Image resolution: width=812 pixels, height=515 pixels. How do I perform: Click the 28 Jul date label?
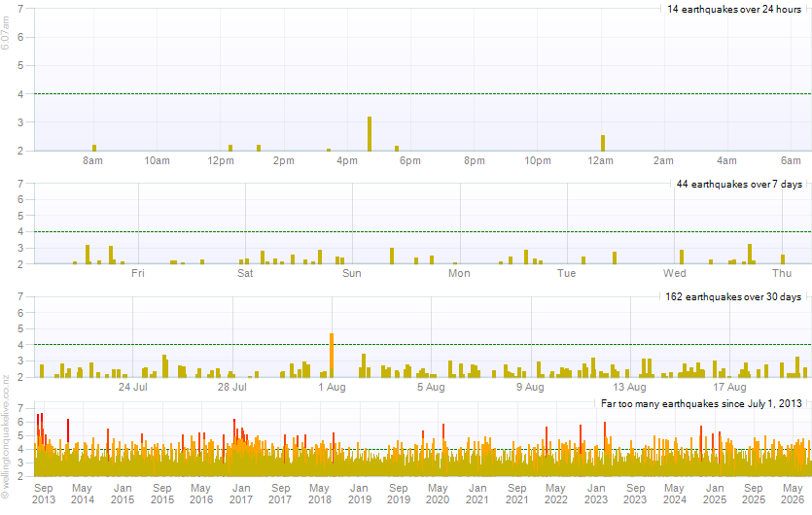(232, 387)
